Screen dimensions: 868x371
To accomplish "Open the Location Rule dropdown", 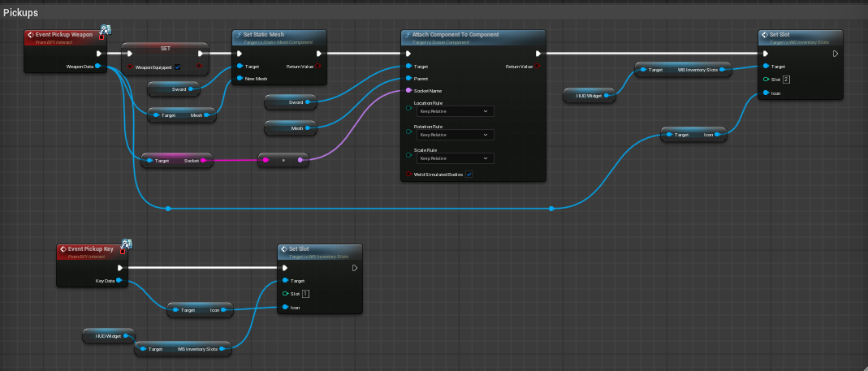I will [x=455, y=111].
